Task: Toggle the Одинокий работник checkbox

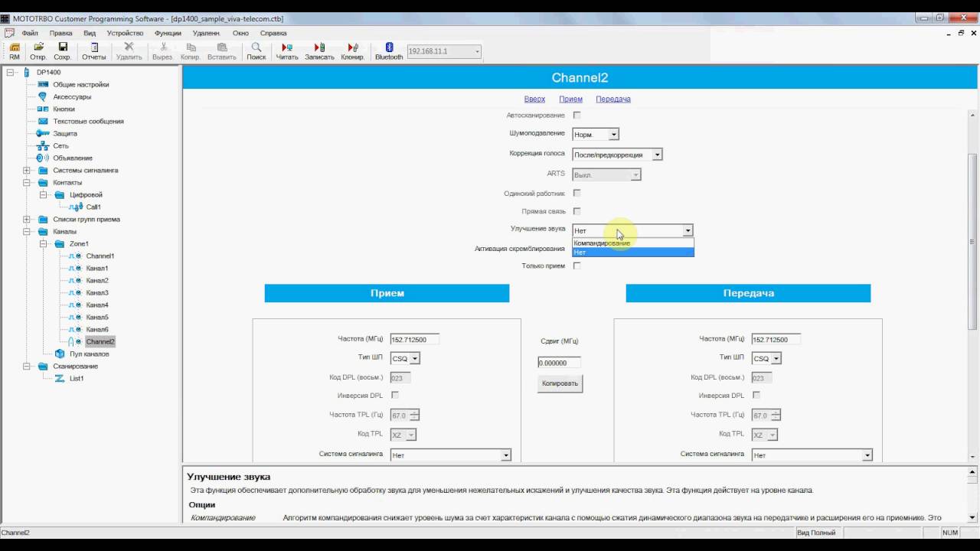Action: point(577,193)
